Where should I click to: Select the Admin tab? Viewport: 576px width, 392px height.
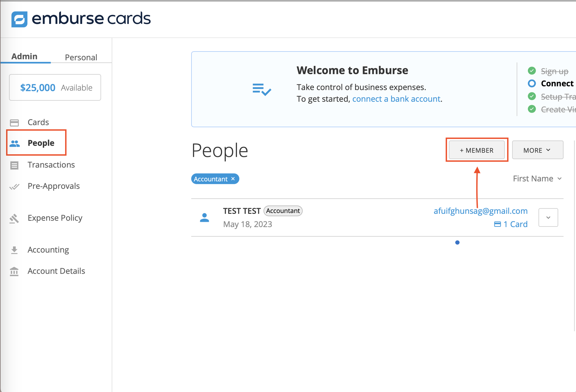click(24, 56)
